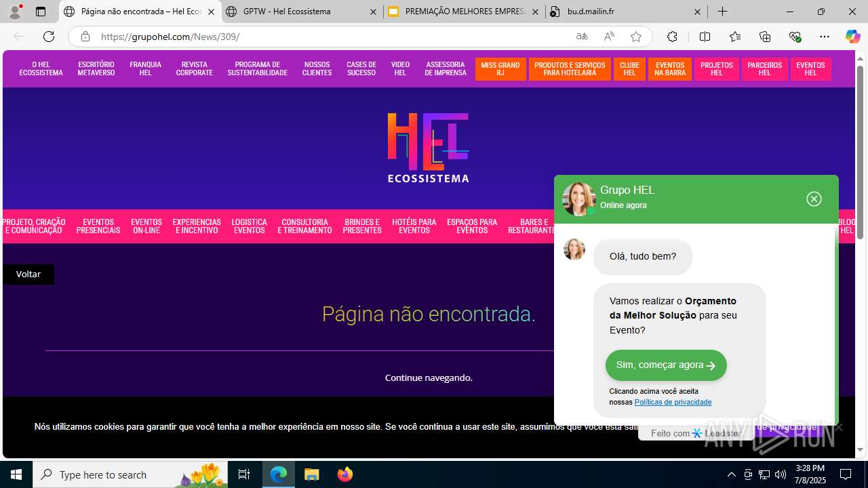View site information lock icon
The height and width of the screenshot is (488, 868).
click(x=85, y=37)
